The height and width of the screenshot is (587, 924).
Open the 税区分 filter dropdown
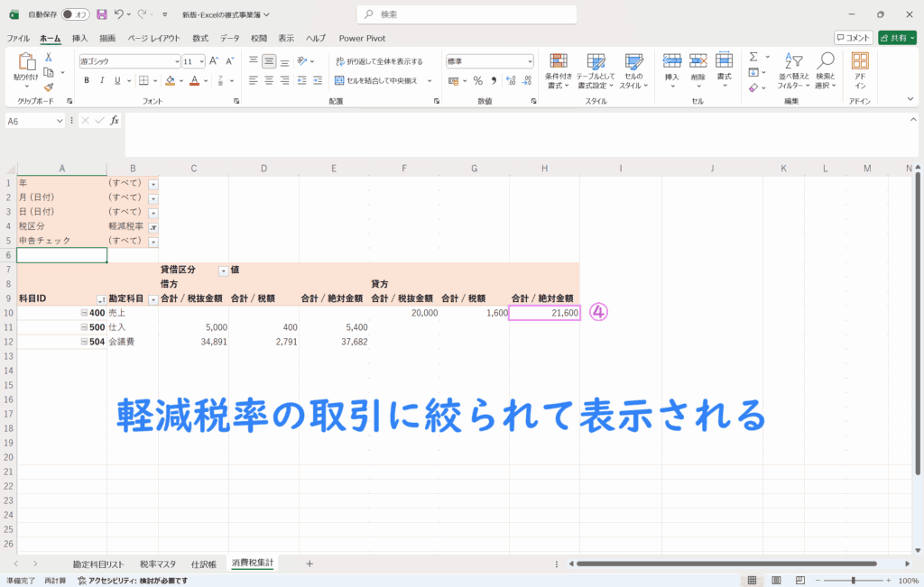pos(152,228)
